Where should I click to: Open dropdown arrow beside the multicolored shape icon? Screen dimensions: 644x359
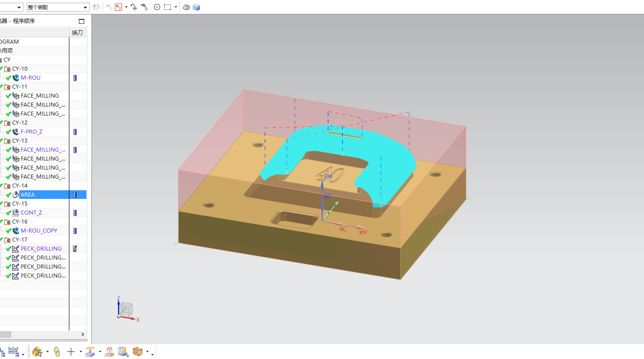tap(47, 352)
